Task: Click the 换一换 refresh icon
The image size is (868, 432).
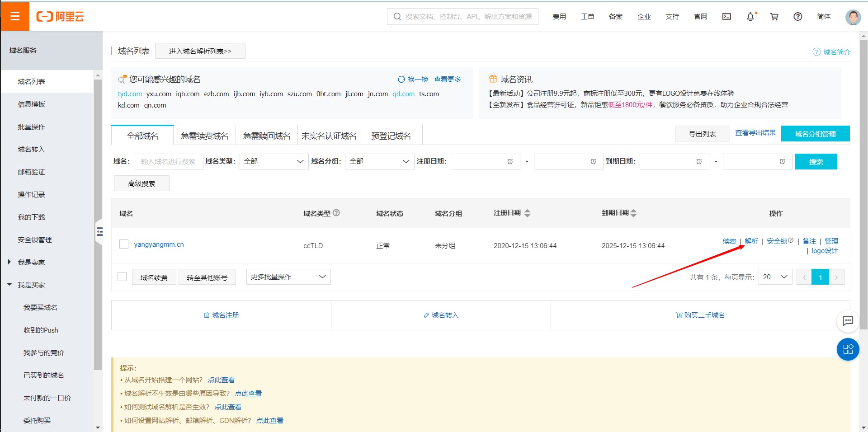Action: tap(401, 80)
